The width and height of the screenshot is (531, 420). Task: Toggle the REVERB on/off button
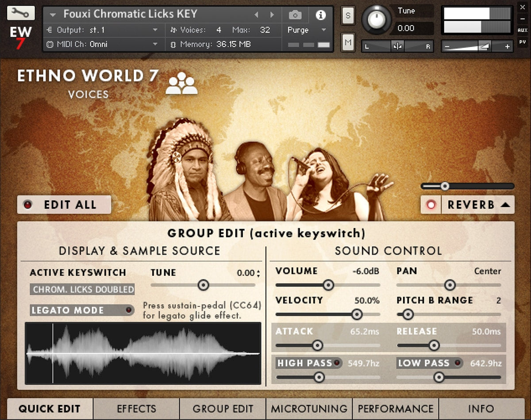(431, 205)
